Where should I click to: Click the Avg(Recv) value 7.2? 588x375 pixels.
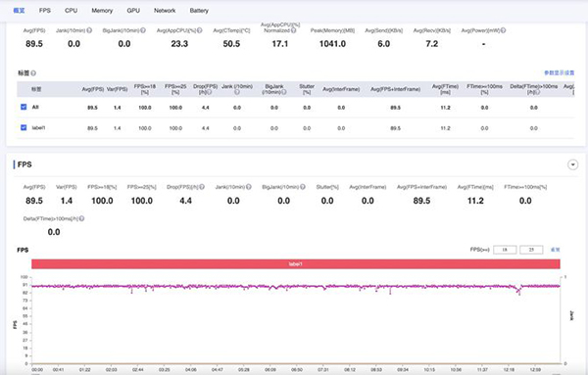pos(431,44)
